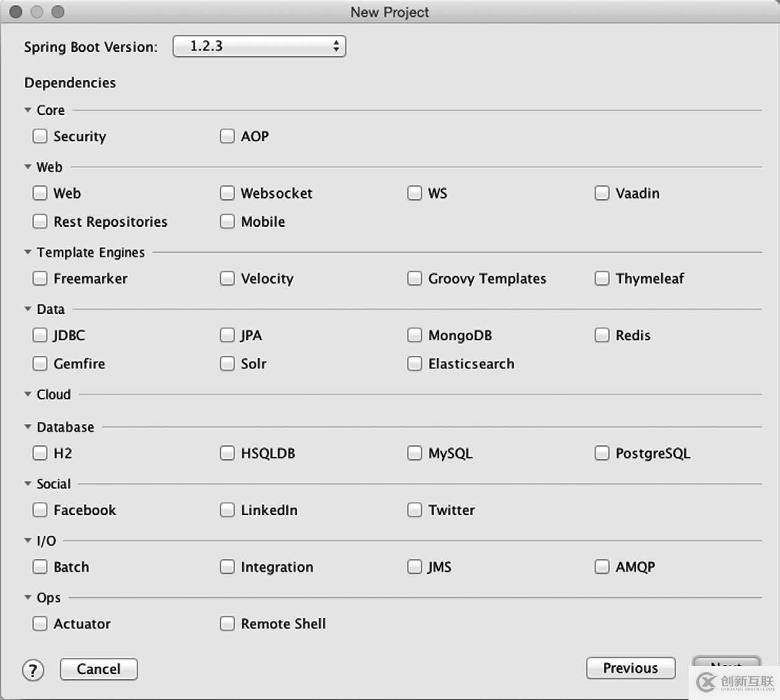Viewport: 780px width, 700px height.
Task: Enable the Velocity checkbox
Action: pos(227,279)
